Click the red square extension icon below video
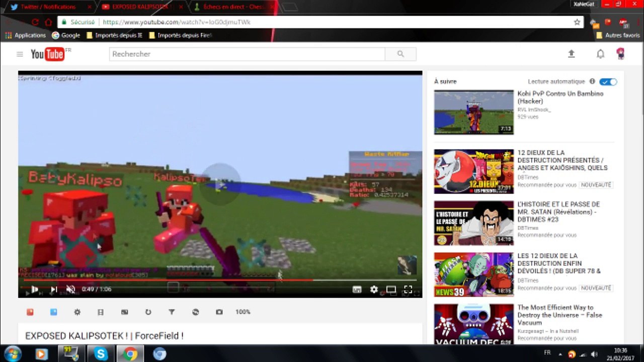 30,312
